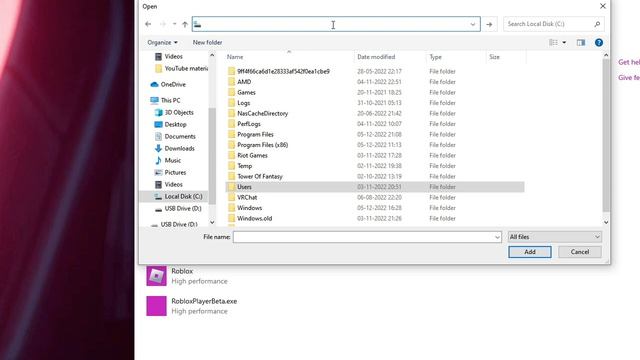Go back using the back arrow
Viewport: 640px width, 360px height.
coord(148,24)
